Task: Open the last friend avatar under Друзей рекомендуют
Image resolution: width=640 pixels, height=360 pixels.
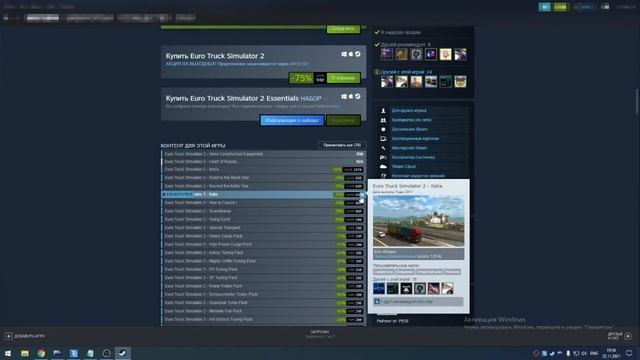Action: click(460, 54)
